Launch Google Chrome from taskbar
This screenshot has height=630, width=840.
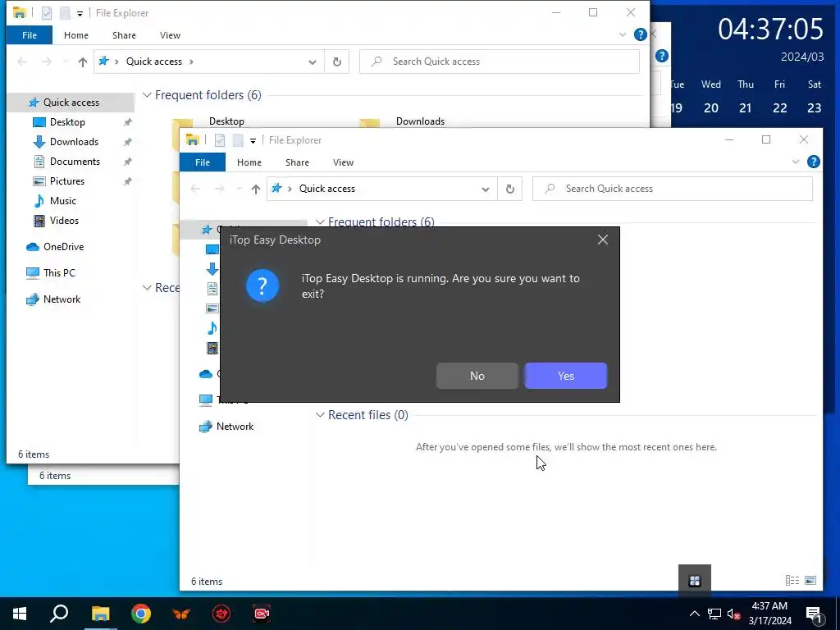tap(141, 614)
